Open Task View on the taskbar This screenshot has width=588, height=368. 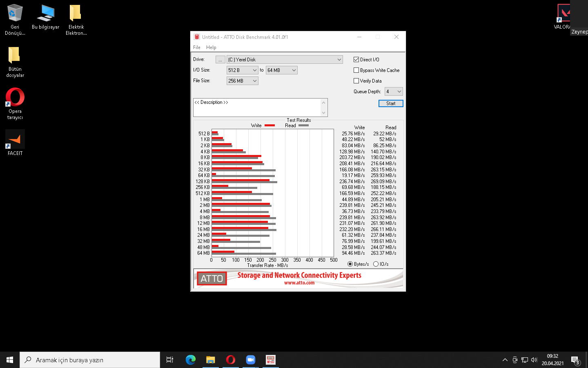click(170, 360)
